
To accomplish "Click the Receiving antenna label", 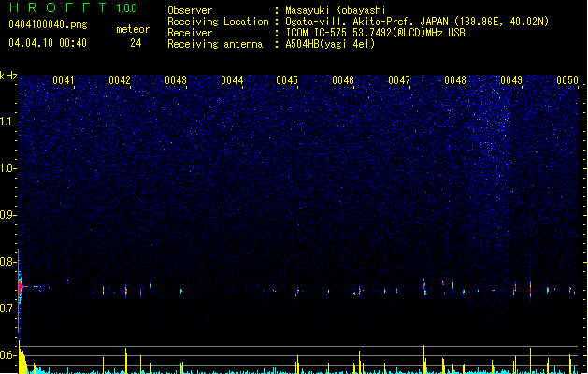I will pos(215,44).
